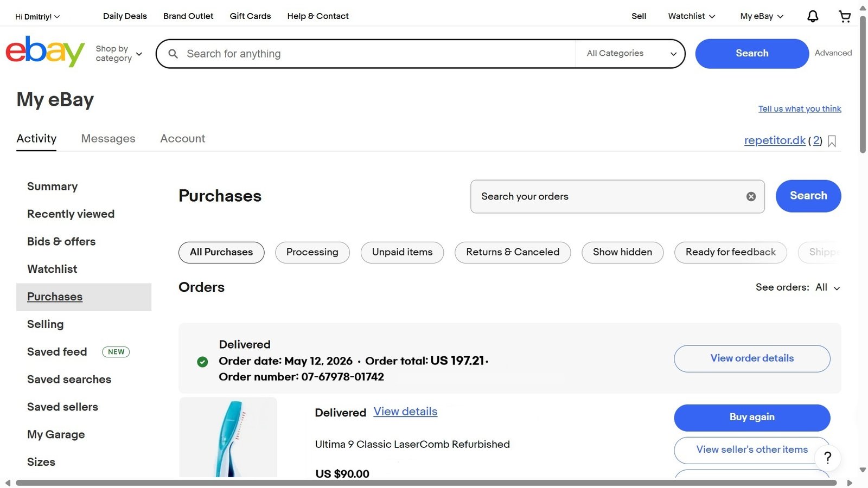The height and width of the screenshot is (488, 868).
Task: Open Shop by category menu
Action: click(x=119, y=53)
